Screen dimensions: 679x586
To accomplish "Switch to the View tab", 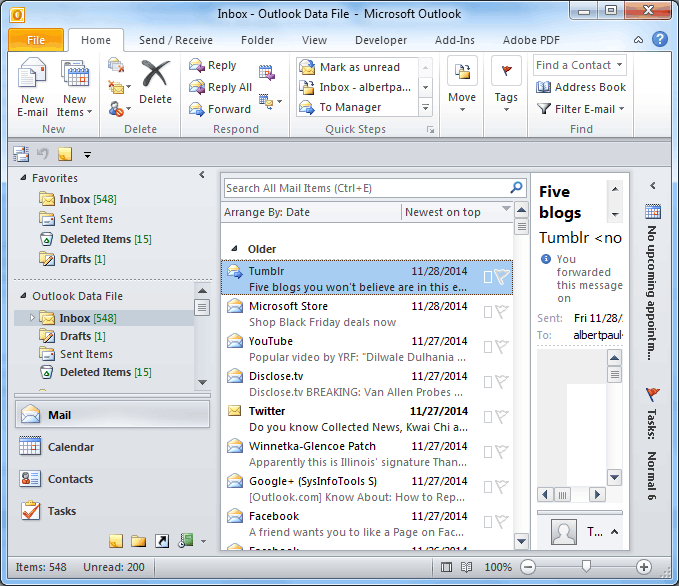I will [314, 40].
